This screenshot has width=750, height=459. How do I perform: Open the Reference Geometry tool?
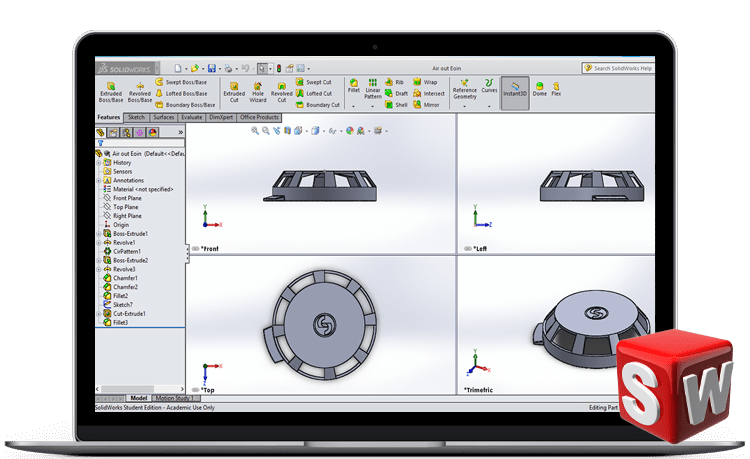click(x=464, y=89)
